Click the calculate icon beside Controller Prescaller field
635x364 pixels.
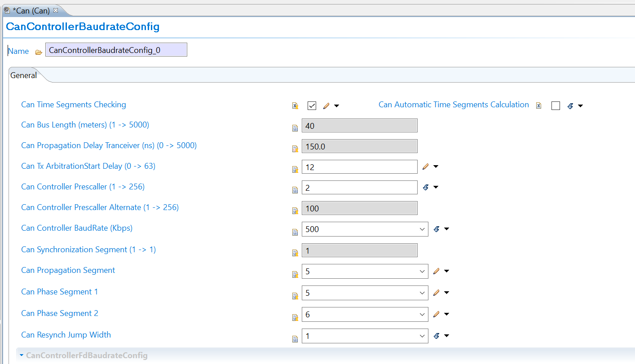click(x=426, y=187)
